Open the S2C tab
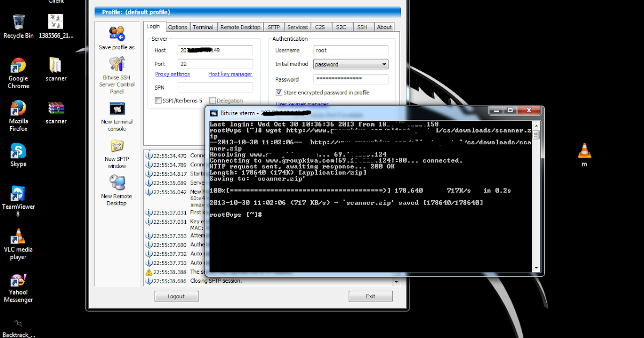This screenshot has height=338, width=644. (x=341, y=27)
